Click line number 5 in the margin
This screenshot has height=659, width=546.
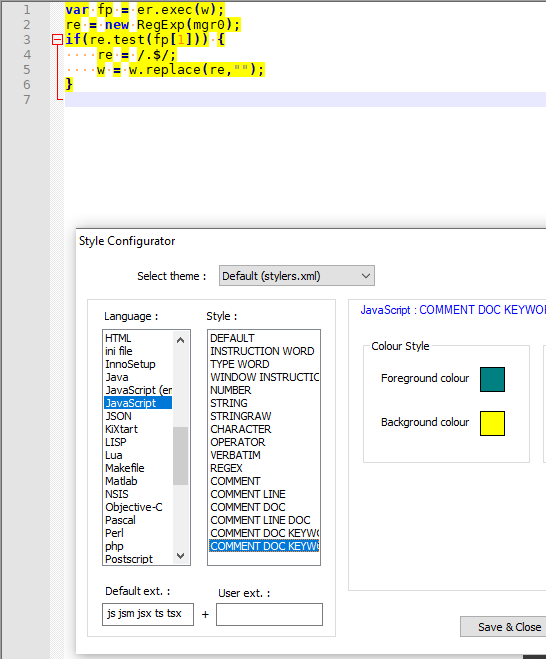(27, 70)
